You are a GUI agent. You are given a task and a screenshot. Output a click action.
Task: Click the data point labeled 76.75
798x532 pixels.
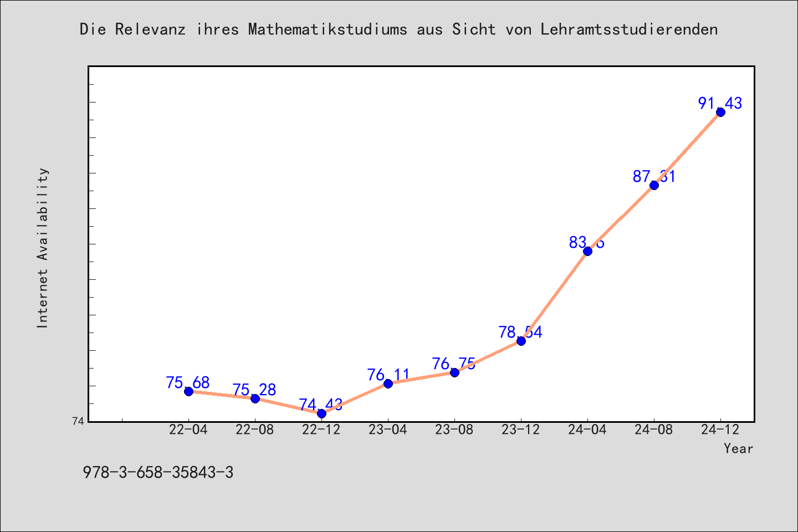(x=454, y=372)
